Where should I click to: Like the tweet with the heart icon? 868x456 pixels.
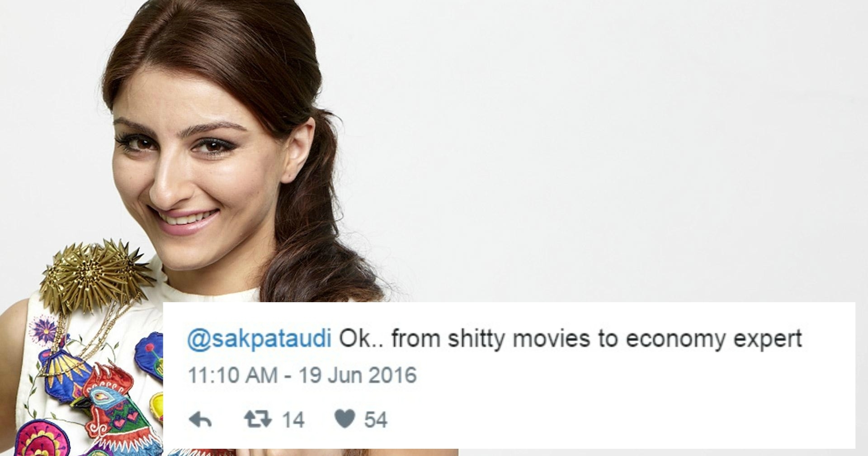344,419
